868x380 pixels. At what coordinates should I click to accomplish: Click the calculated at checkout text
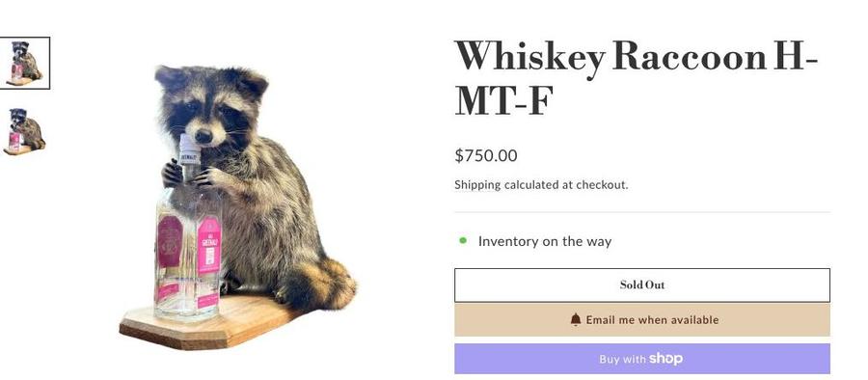(x=566, y=184)
